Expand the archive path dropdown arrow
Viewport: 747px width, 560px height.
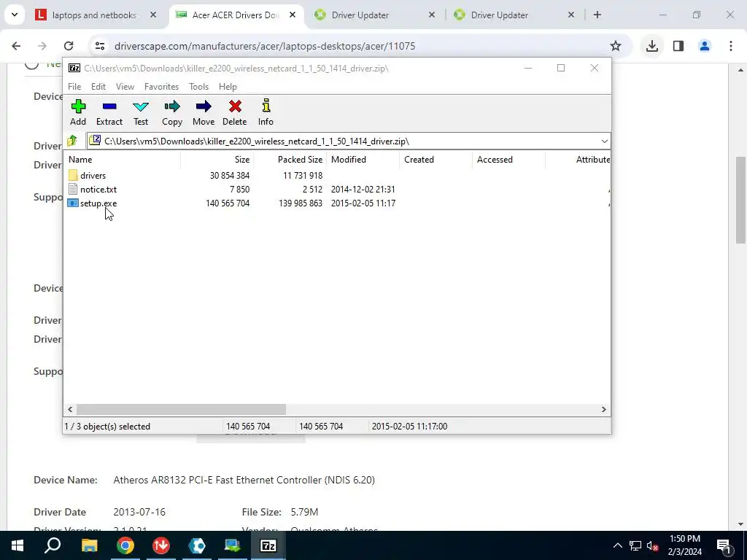(604, 141)
